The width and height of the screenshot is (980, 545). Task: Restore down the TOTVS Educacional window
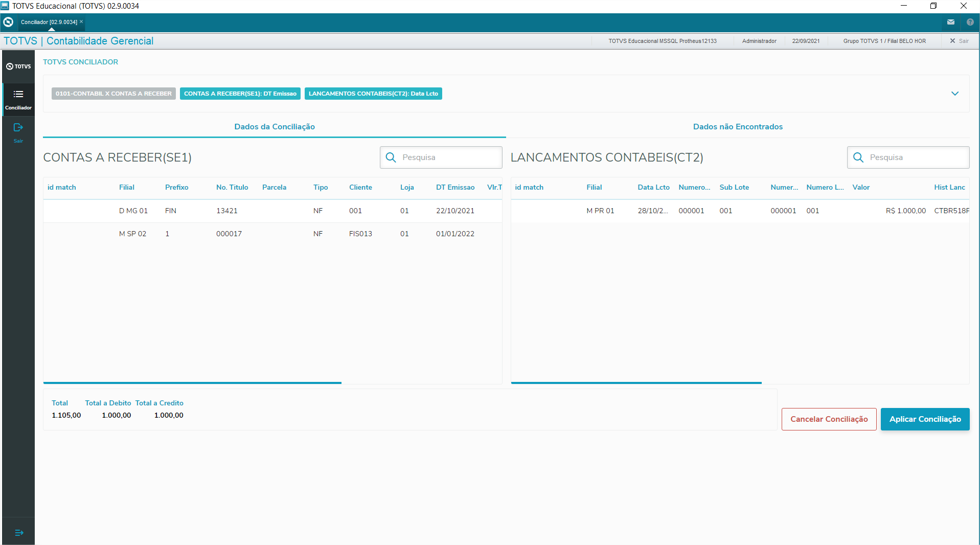click(933, 6)
